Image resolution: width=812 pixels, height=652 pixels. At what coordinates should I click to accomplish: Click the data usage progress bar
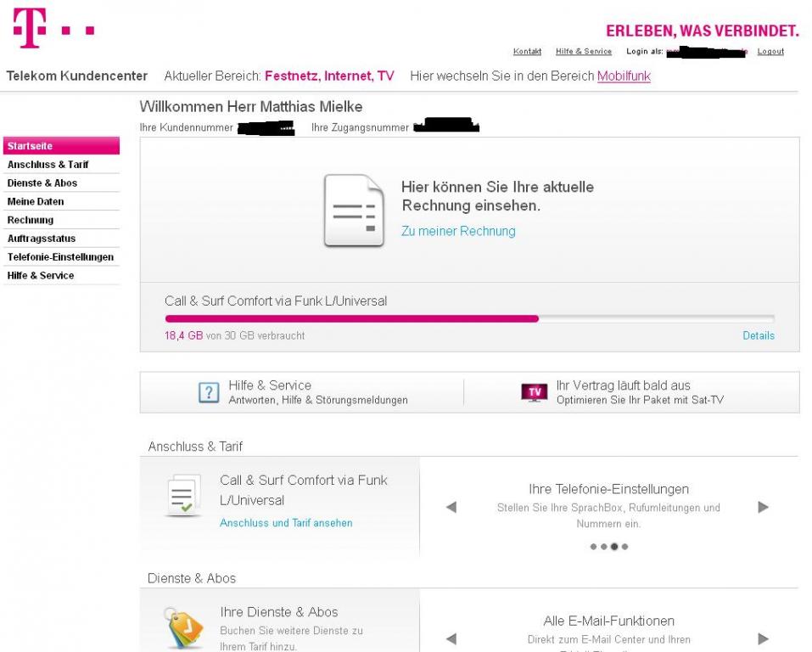point(470,318)
